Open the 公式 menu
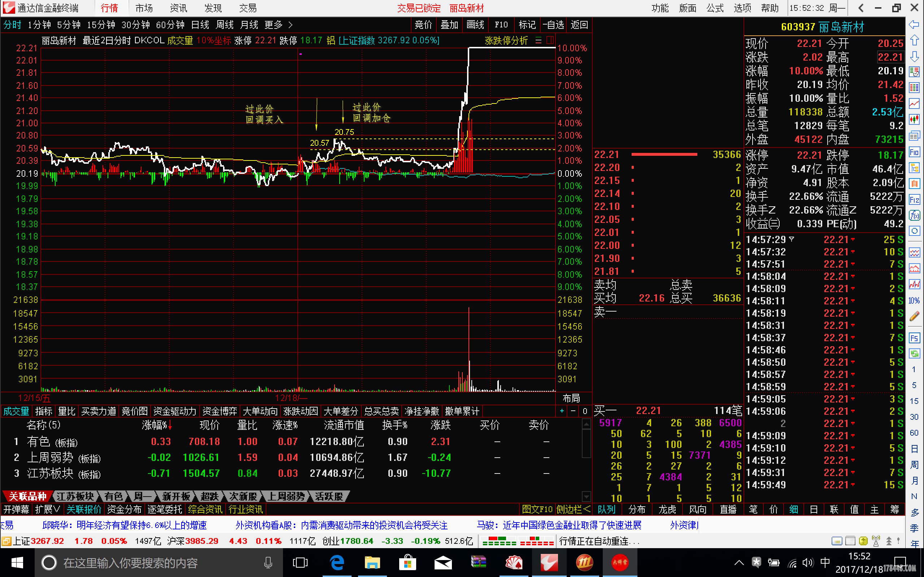The width and height of the screenshot is (924, 577). 715,8
